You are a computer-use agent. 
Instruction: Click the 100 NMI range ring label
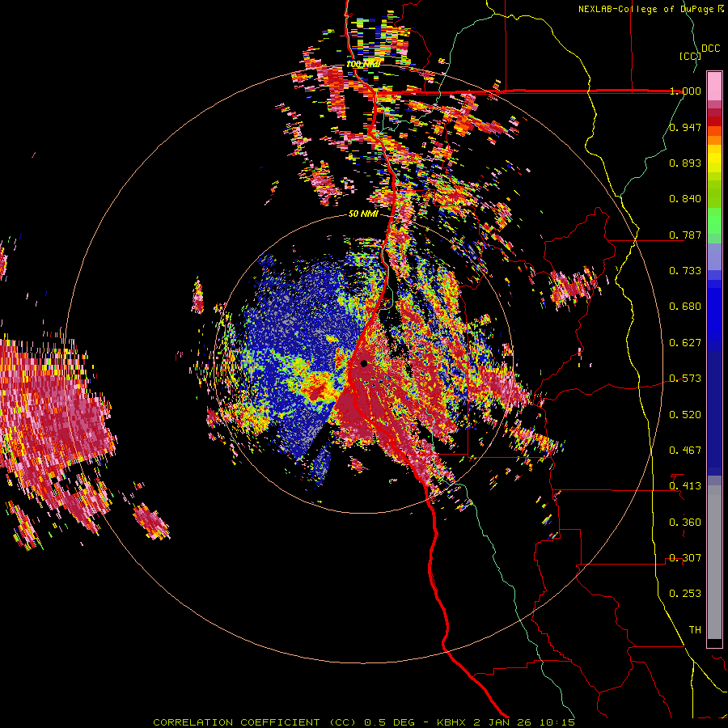click(x=363, y=64)
